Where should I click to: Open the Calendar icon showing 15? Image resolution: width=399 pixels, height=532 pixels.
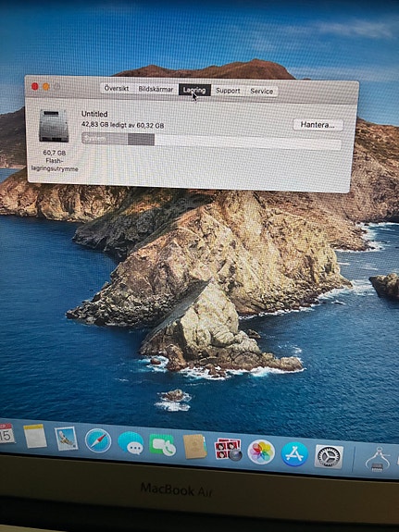6,434
